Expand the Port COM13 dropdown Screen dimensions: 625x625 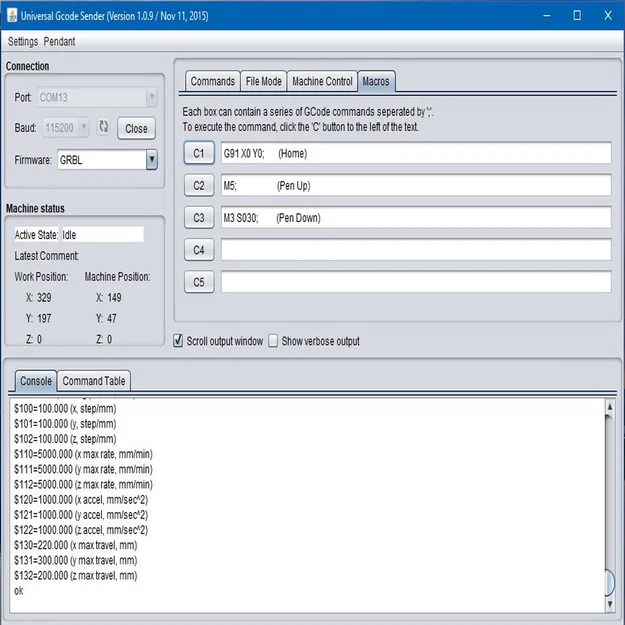click(x=151, y=97)
